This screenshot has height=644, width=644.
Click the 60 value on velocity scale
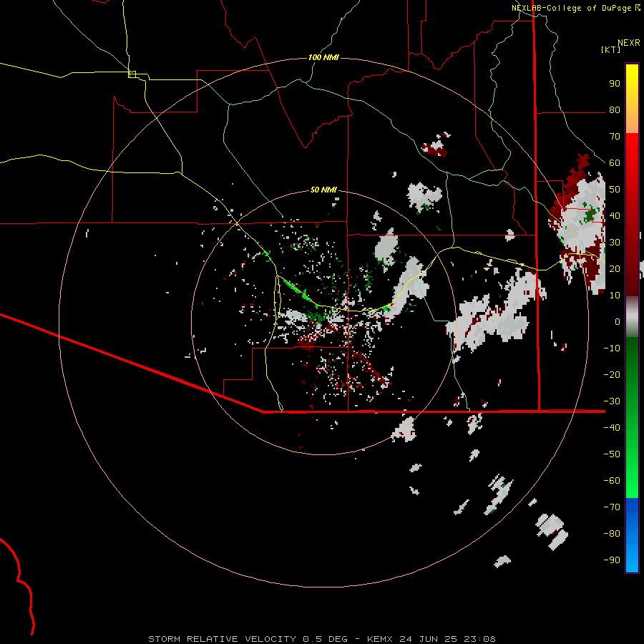[x=615, y=163]
